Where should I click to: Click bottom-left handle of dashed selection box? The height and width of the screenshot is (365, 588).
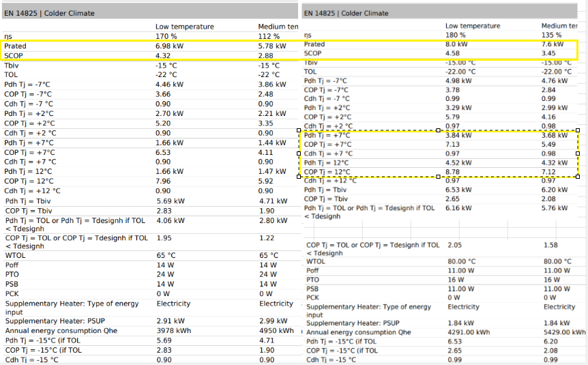point(300,176)
